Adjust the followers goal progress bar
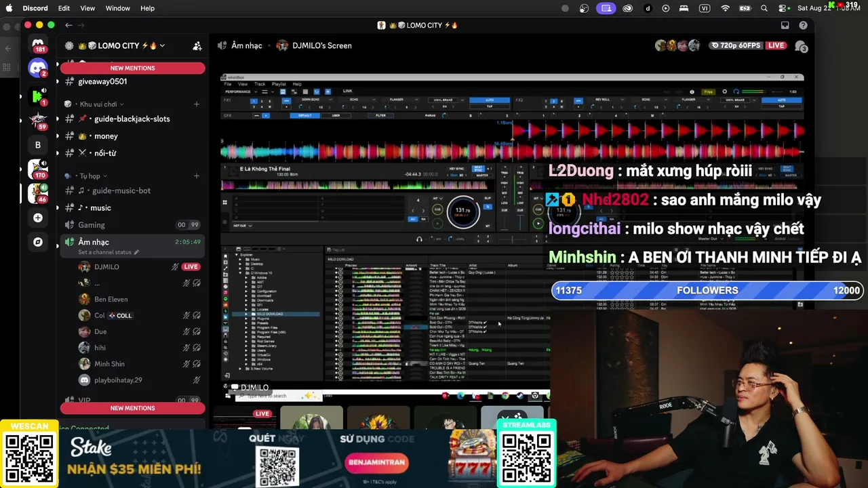This screenshot has height=488, width=868. click(707, 290)
